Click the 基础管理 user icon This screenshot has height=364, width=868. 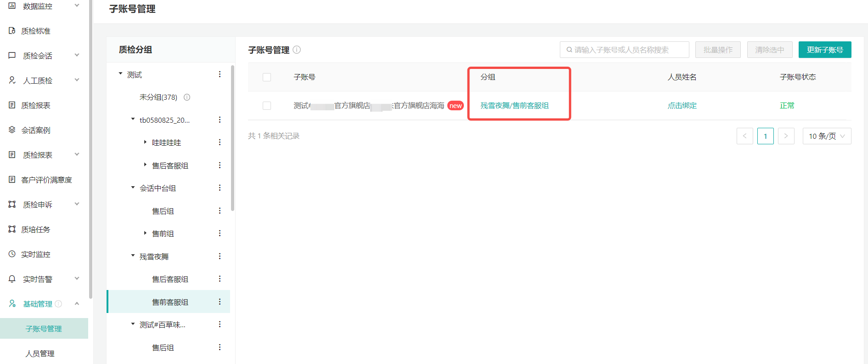coord(12,304)
